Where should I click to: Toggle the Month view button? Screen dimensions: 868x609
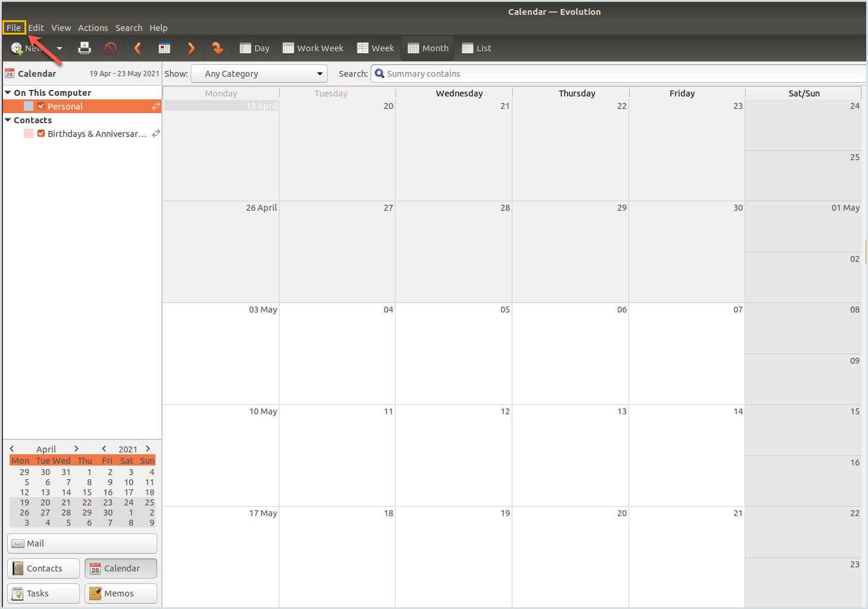pyautogui.click(x=428, y=48)
